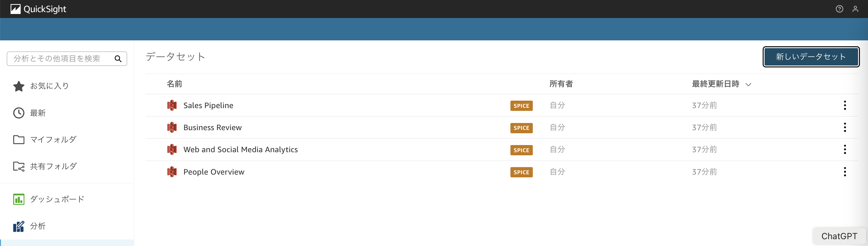Screen dimensions: 868x246
Task: Click 自分 owner cell for Business Review
Action: [x=557, y=127]
